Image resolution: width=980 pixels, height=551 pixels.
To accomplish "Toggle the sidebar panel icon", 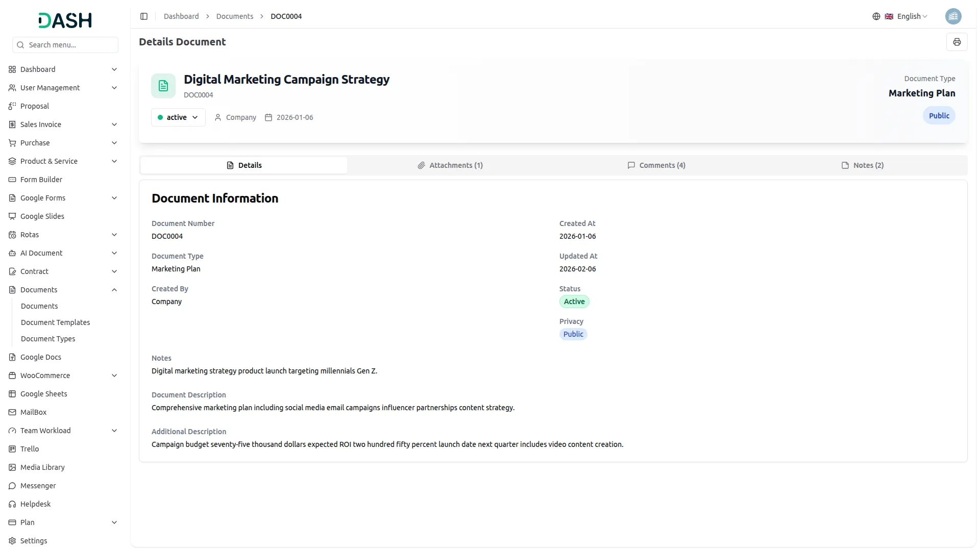I will pyautogui.click(x=144, y=16).
